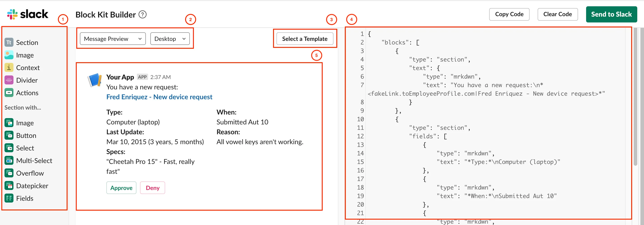Screen dimensions: 644x225
Task: Choose the Datepicker block icon
Action: click(9, 186)
